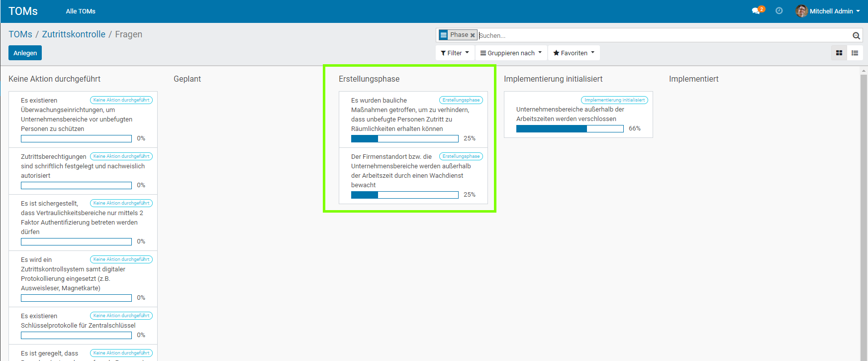868x361 pixels.
Task: Switch to list view
Action: pos(855,53)
